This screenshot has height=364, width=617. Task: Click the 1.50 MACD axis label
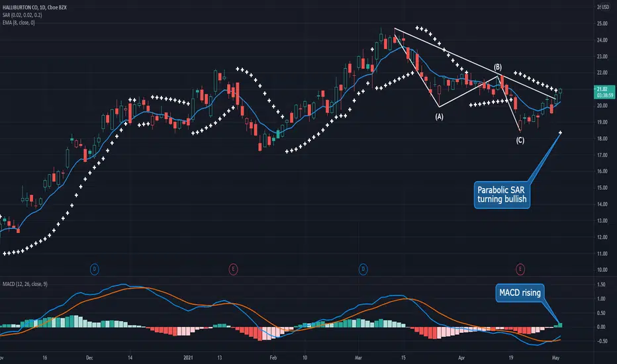coord(601,285)
